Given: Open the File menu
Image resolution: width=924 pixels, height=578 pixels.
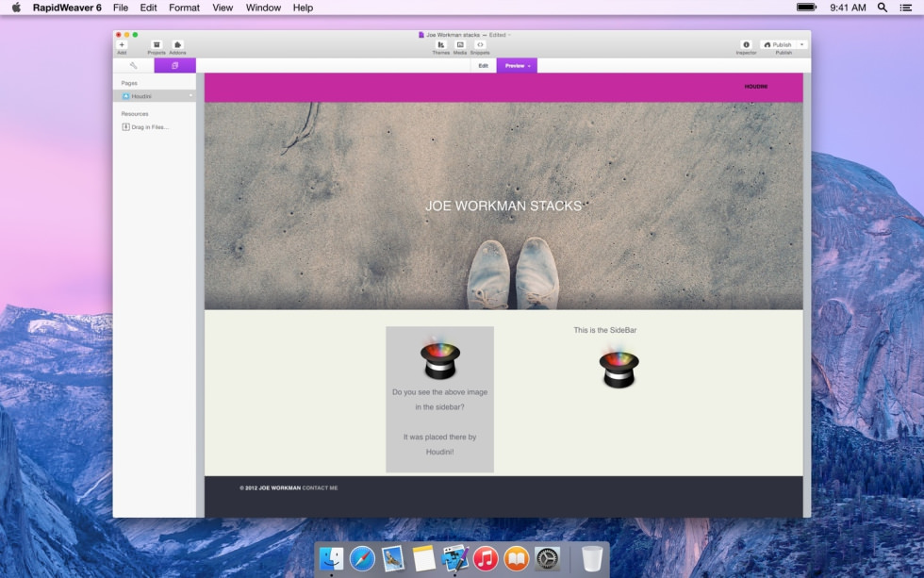Looking at the screenshot, I should [x=121, y=8].
